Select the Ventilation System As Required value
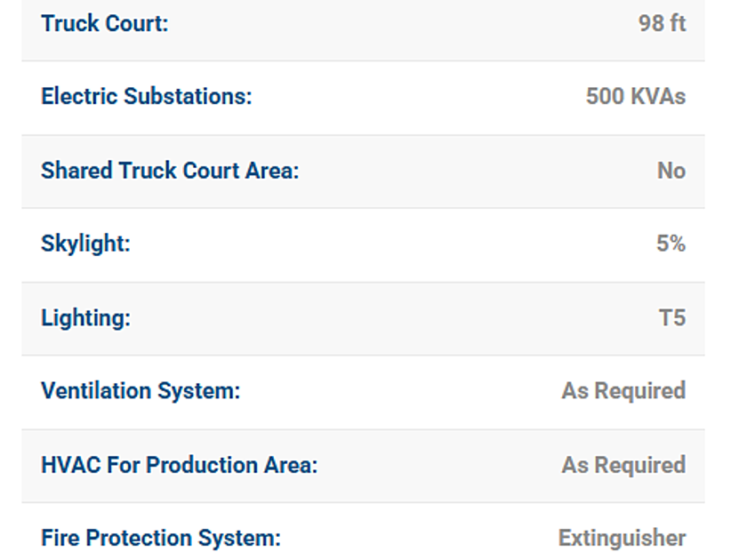 pos(622,391)
